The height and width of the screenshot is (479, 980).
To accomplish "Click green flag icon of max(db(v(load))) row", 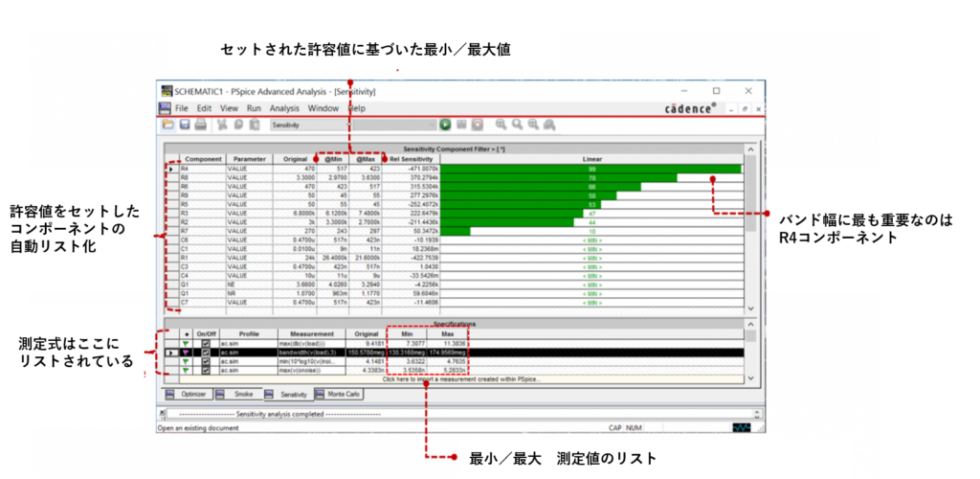I will click(185, 343).
